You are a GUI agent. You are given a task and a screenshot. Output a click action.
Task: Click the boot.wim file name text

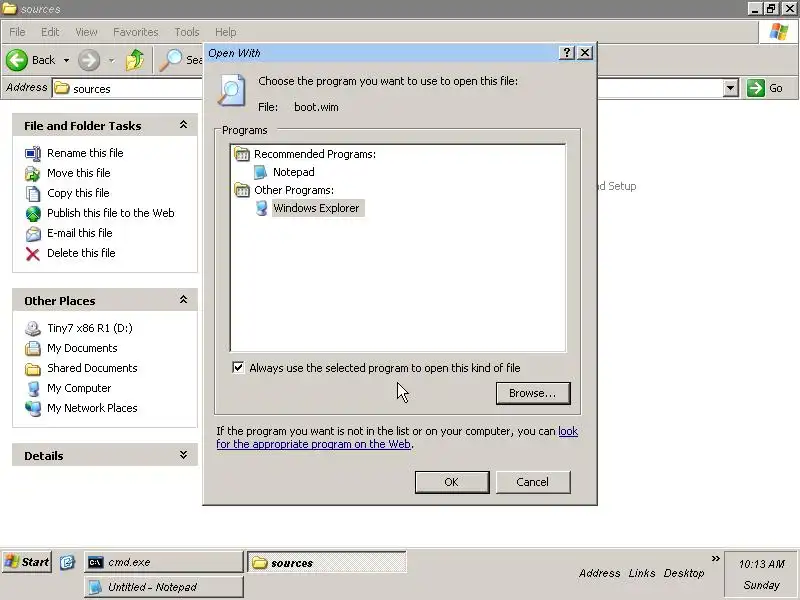tap(316, 107)
